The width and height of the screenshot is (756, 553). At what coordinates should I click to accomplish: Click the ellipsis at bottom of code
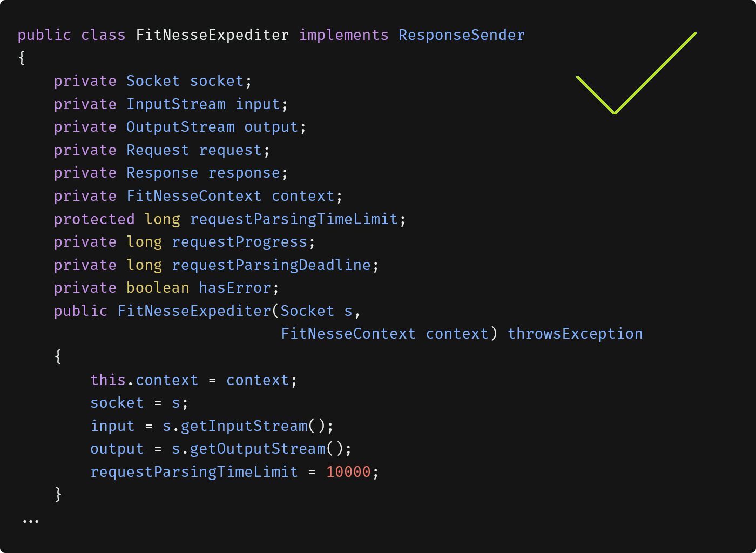[x=31, y=521]
